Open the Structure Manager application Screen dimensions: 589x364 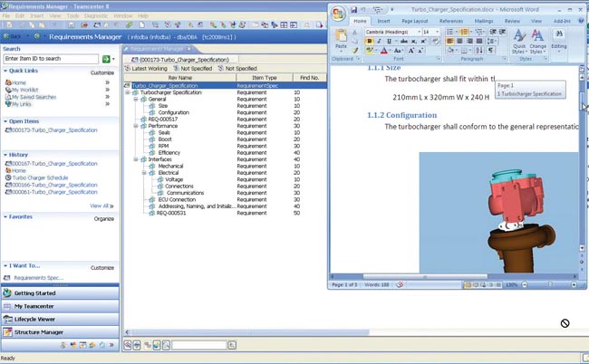coord(60,332)
